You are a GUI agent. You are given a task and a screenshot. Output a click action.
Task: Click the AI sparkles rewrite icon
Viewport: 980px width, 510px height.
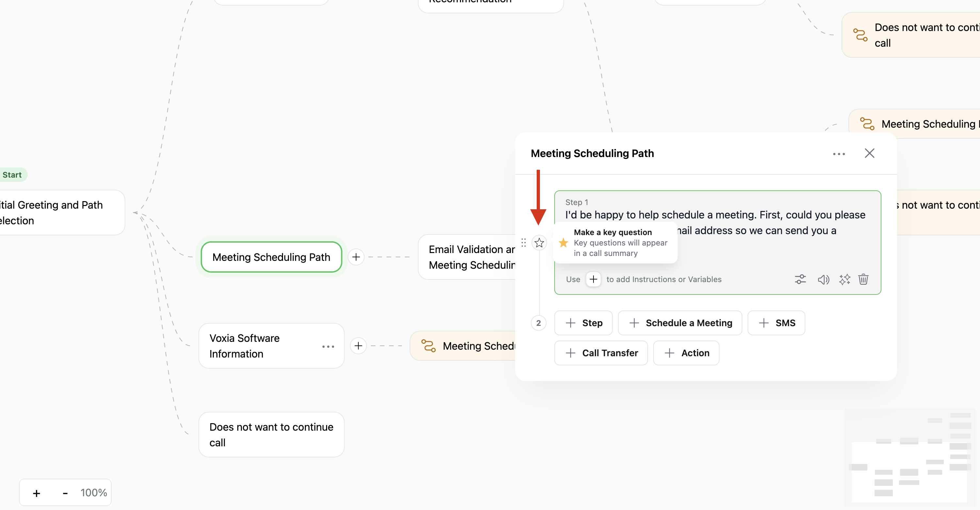(x=844, y=279)
